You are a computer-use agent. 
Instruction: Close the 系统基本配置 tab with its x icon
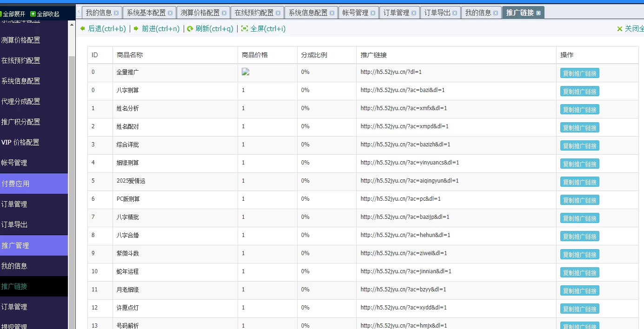pos(170,13)
